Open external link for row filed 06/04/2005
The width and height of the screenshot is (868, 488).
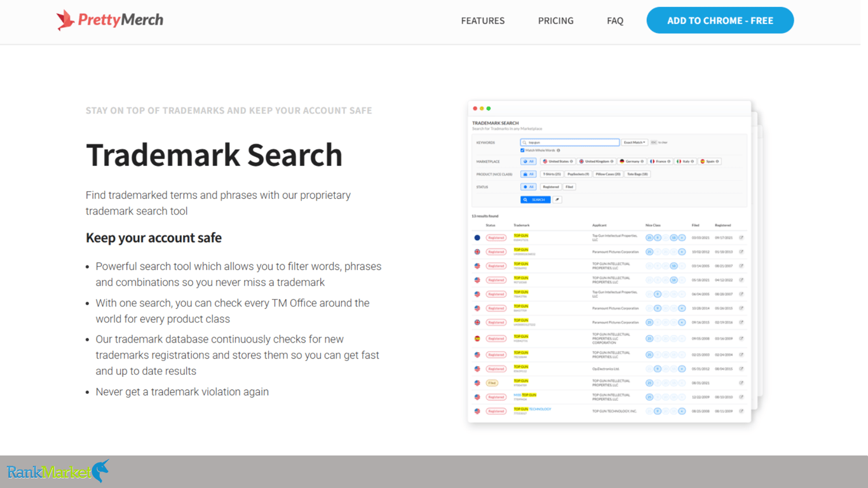[741, 294]
